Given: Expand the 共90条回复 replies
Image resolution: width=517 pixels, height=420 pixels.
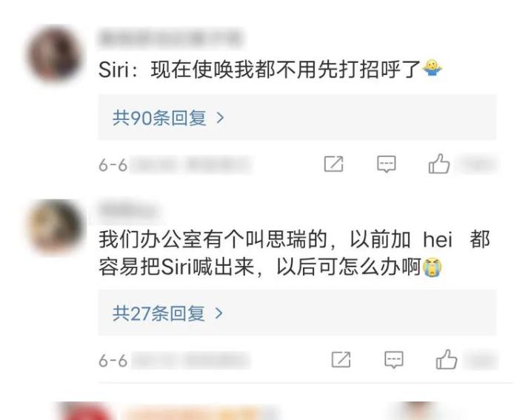Looking at the screenshot, I should 298,117.
